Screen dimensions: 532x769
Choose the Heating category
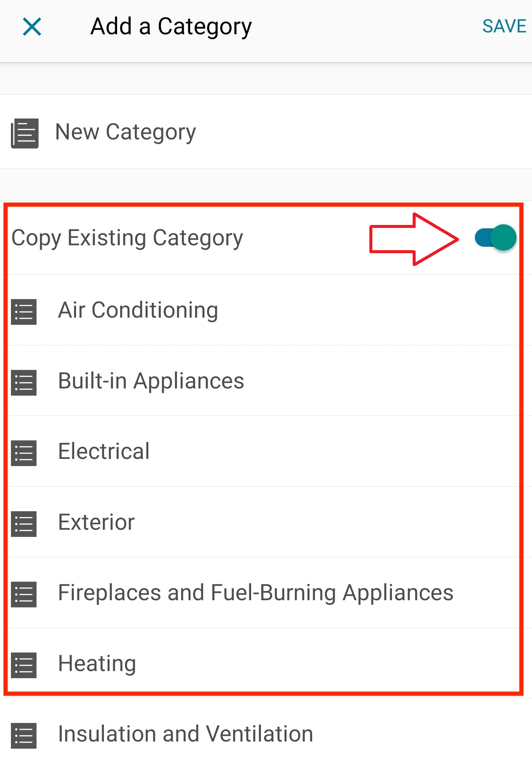coord(97,664)
